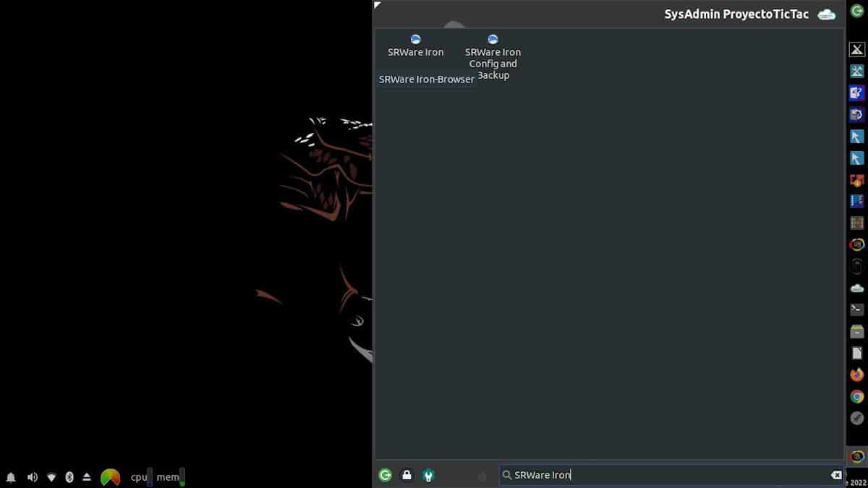Mute audio via the tray speaker icon
Viewport: 868px width, 488px height.
click(x=33, y=477)
